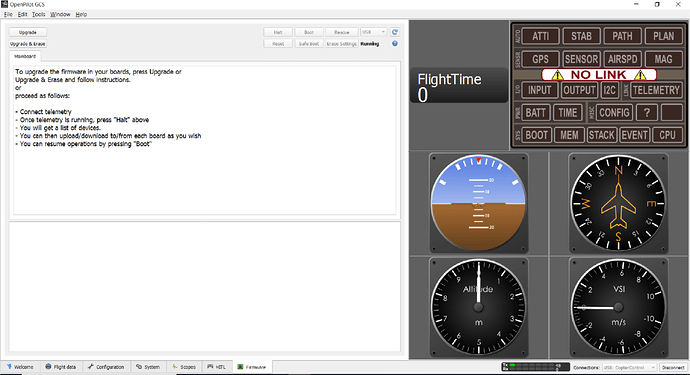The width and height of the screenshot is (690, 375).
Task: Click the I2C status indicator
Action: point(609,90)
